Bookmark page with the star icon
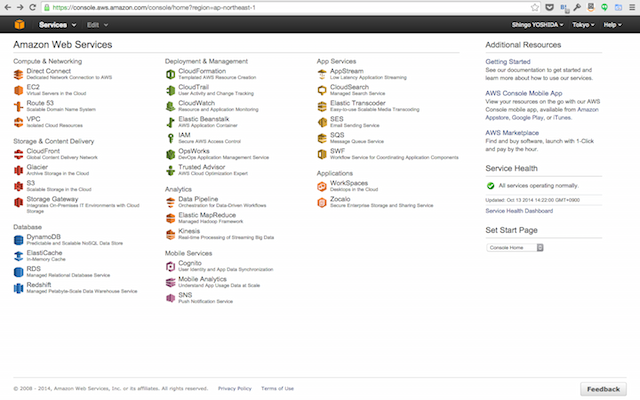 (535, 7)
